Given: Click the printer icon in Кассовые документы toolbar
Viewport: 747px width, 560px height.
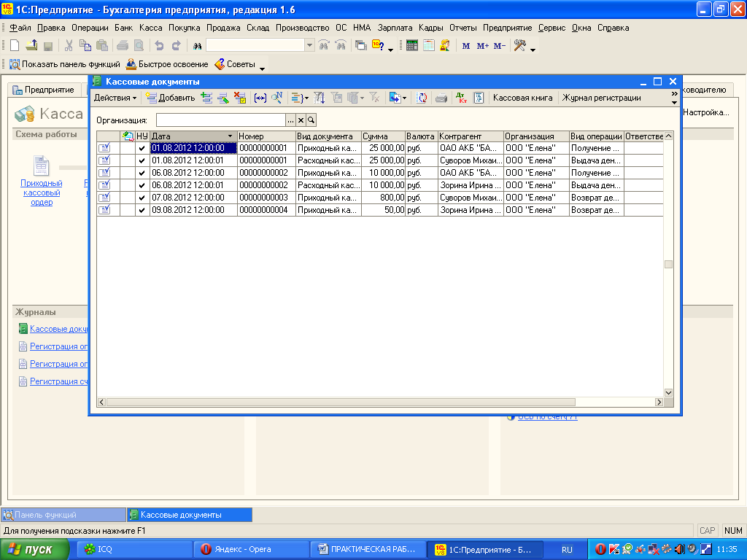Looking at the screenshot, I should tap(441, 98).
